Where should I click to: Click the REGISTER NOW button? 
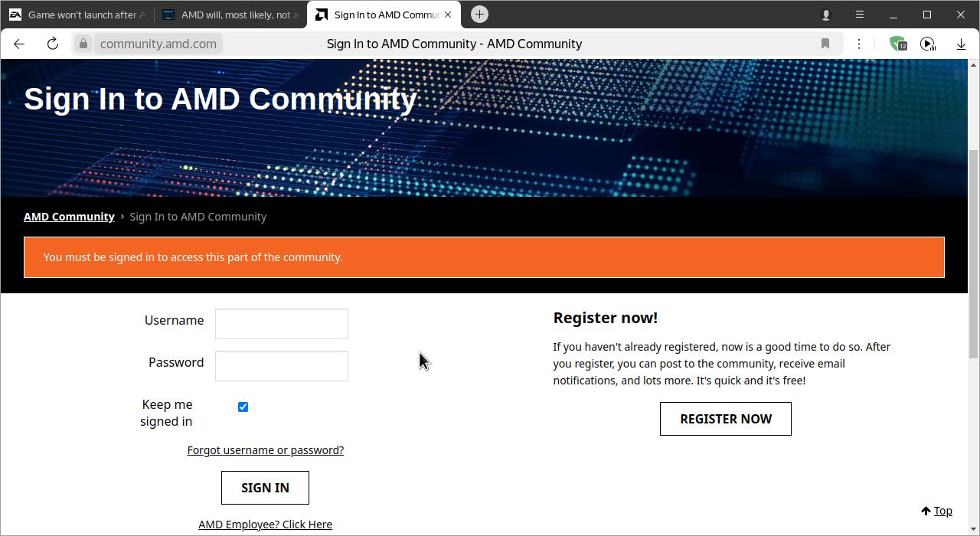pos(726,419)
